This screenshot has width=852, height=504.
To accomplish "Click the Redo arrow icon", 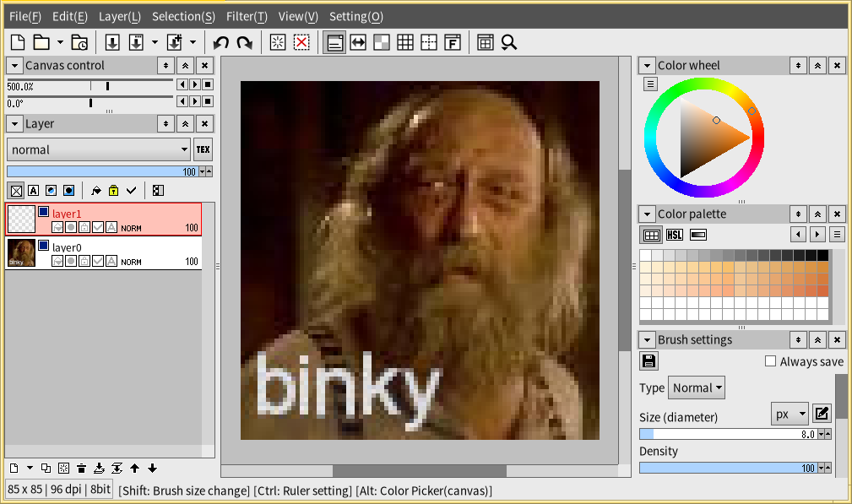I will (x=245, y=42).
